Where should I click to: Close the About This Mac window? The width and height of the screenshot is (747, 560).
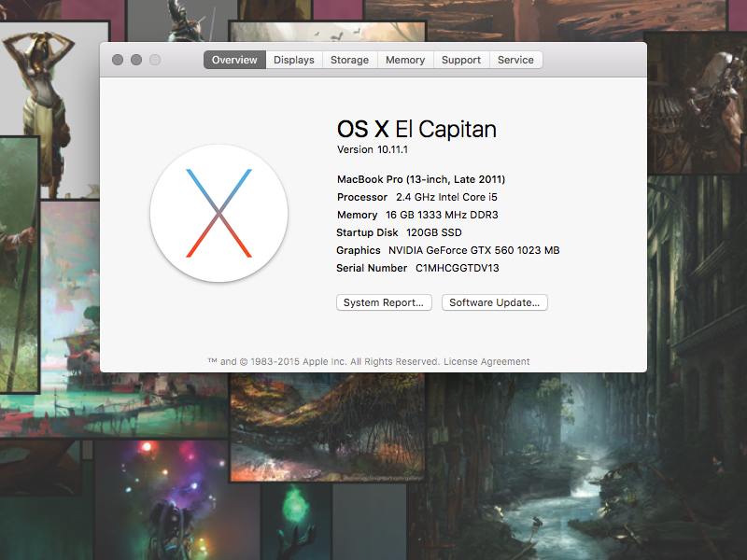pos(118,60)
